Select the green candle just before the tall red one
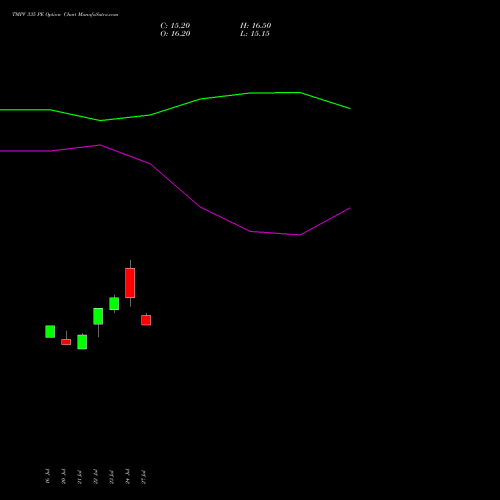 click(x=114, y=304)
